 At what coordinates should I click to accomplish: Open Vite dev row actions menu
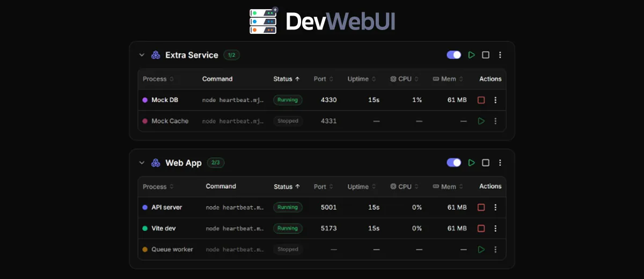(495, 229)
